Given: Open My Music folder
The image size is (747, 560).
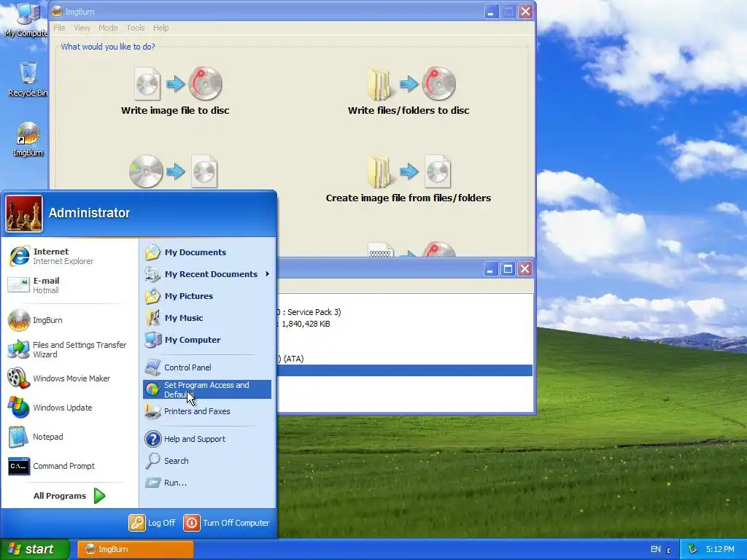Looking at the screenshot, I should tap(206, 318).
